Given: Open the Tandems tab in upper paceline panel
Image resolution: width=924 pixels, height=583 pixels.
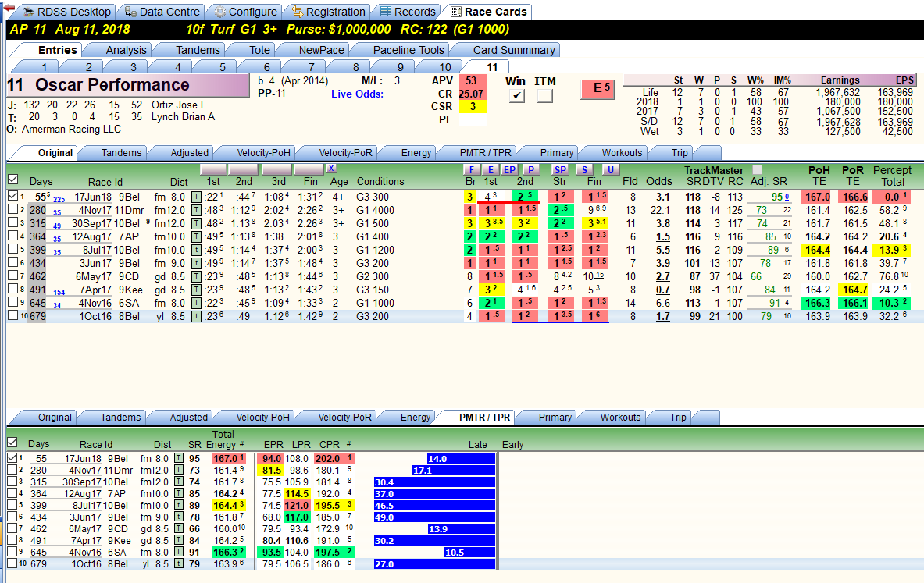Looking at the screenshot, I should [121, 152].
